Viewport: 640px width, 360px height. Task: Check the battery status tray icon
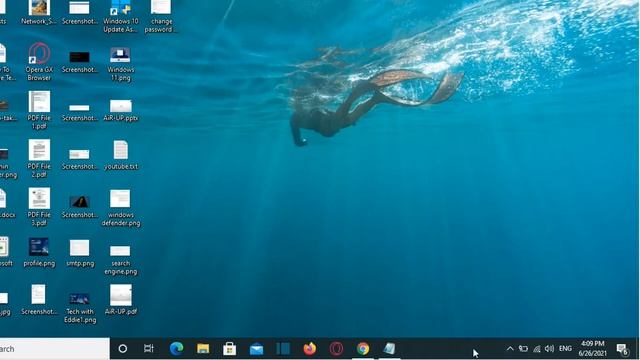point(523,349)
